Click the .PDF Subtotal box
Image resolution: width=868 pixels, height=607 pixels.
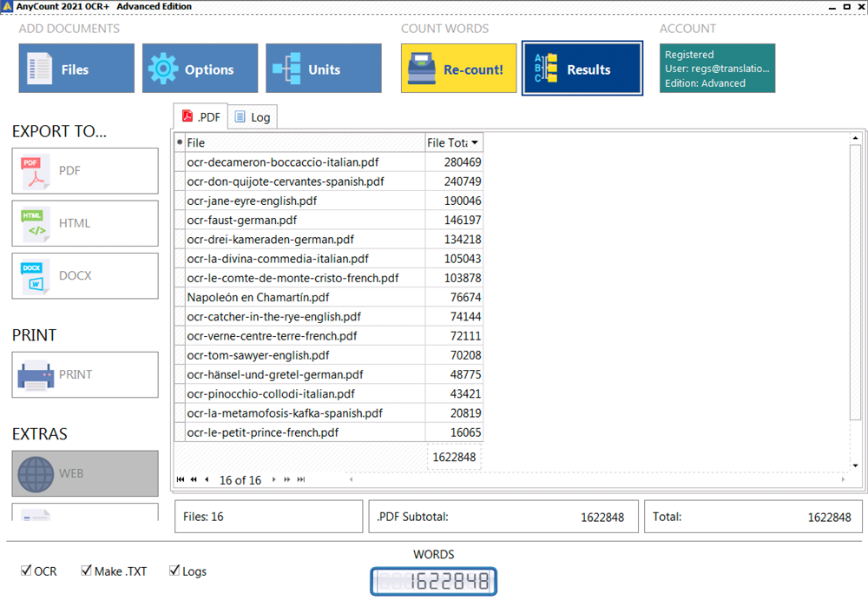click(x=503, y=517)
